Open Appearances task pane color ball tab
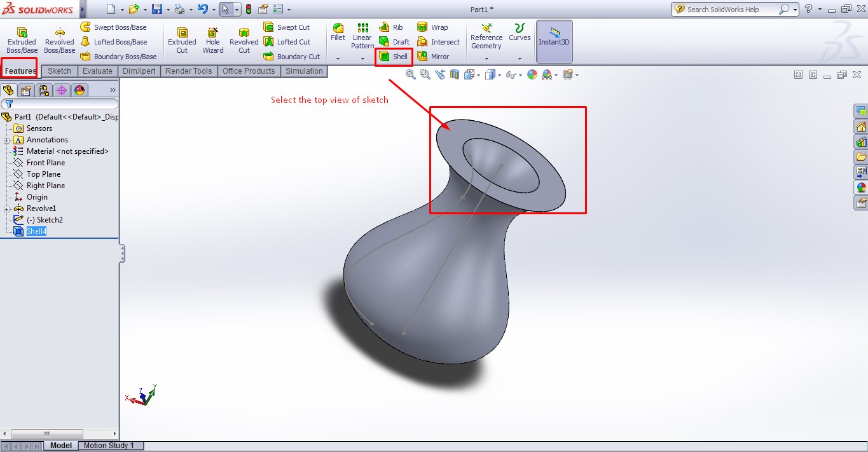This screenshot has height=452, width=868. (x=861, y=188)
